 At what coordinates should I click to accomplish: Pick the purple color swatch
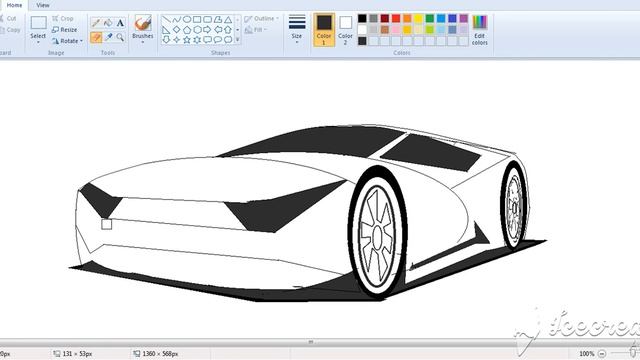click(x=464, y=18)
